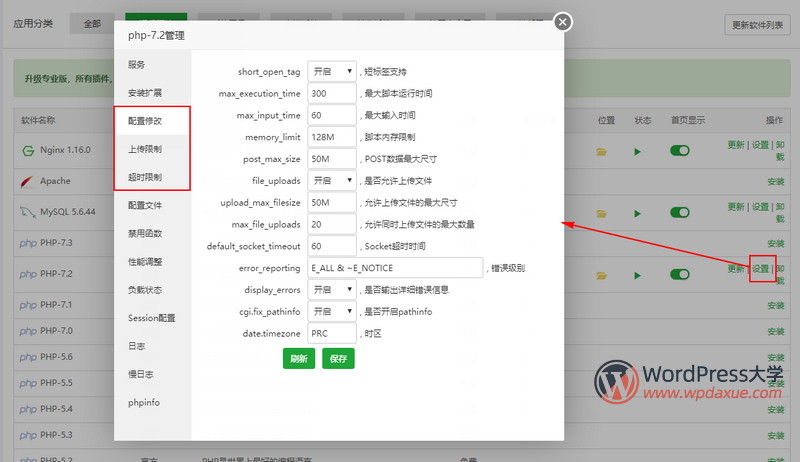Click the PHP-5.6 php logo icon
This screenshot has width=800, height=462.
pos(28,357)
